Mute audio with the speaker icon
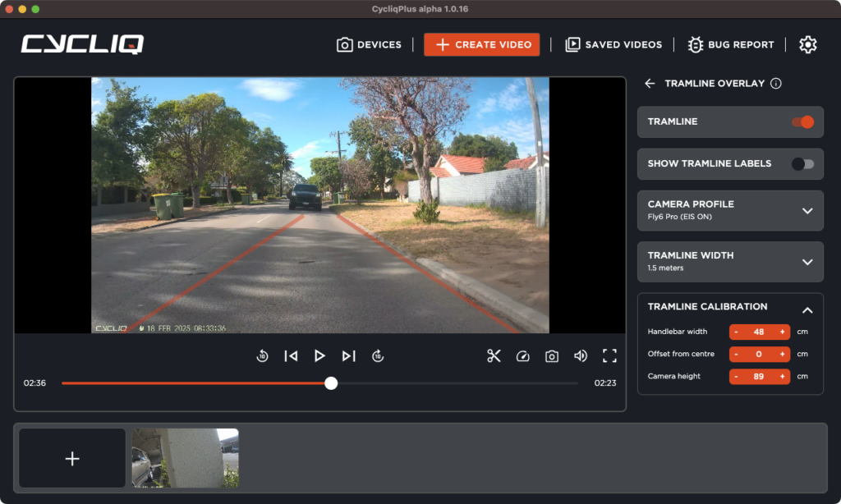 click(581, 356)
